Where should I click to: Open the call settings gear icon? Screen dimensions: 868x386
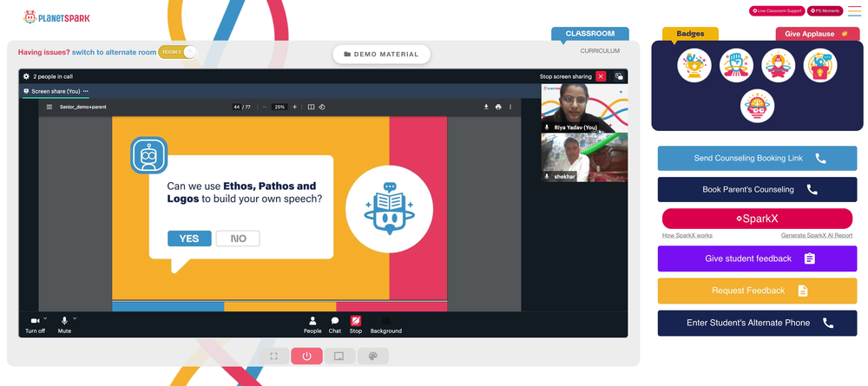[26, 76]
